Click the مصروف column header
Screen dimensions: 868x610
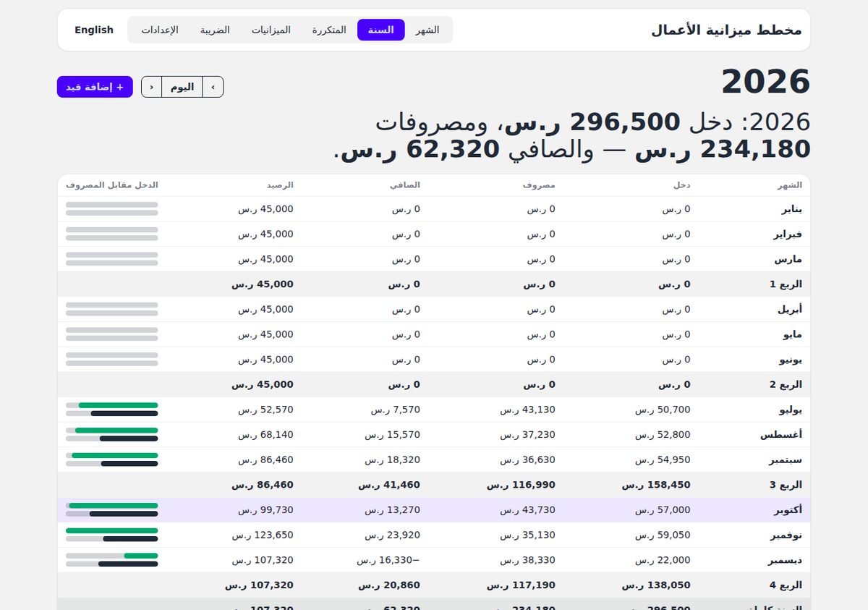[x=540, y=185]
